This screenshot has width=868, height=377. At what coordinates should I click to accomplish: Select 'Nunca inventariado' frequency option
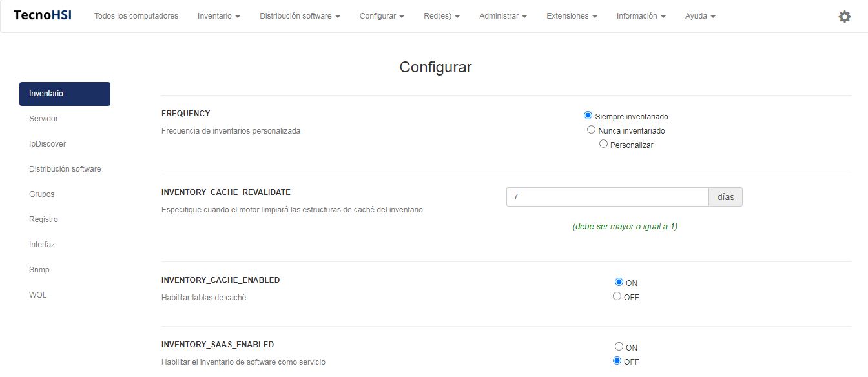[x=591, y=130]
